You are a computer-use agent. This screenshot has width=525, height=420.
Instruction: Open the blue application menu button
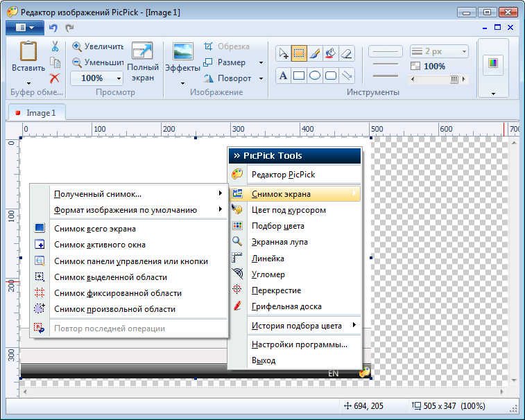pyautogui.click(x=25, y=28)
